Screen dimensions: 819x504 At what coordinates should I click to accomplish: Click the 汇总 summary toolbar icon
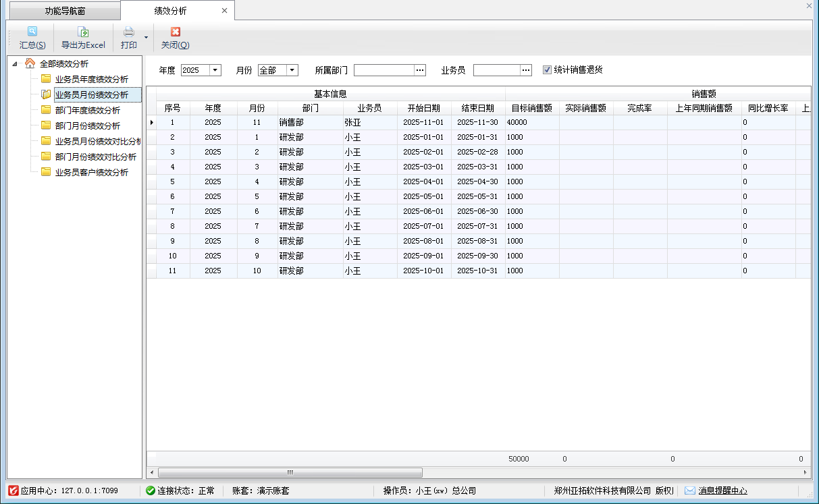pos(32,32)
